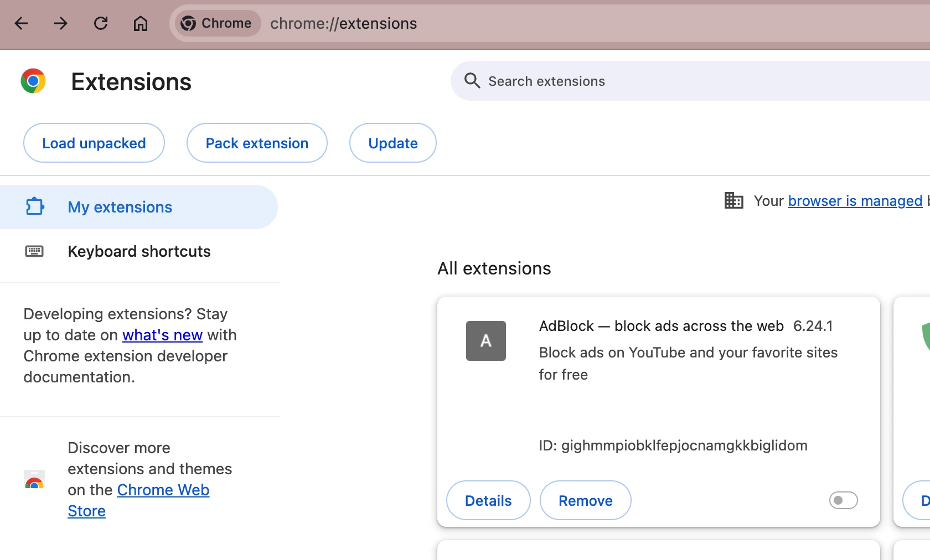
Task: Click Pack extension button
Action: pos(257,143)
